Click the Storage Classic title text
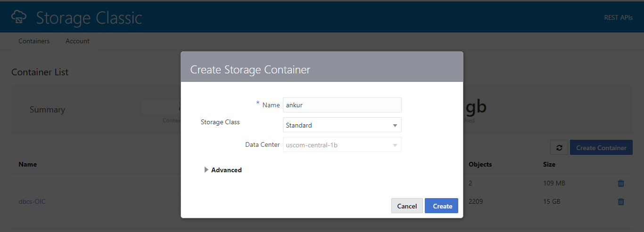This screenshot has width=644, height=232. [89, 18]
